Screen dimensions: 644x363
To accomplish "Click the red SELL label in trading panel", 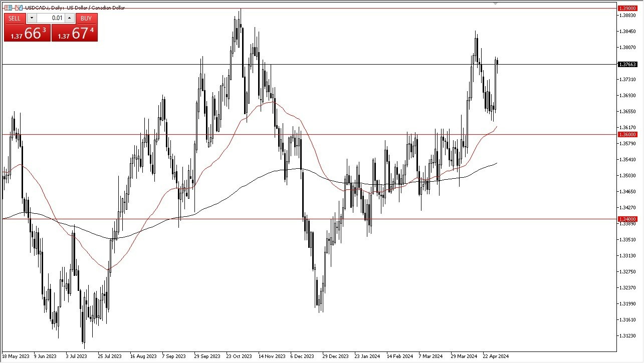I will tap(15, 18).
